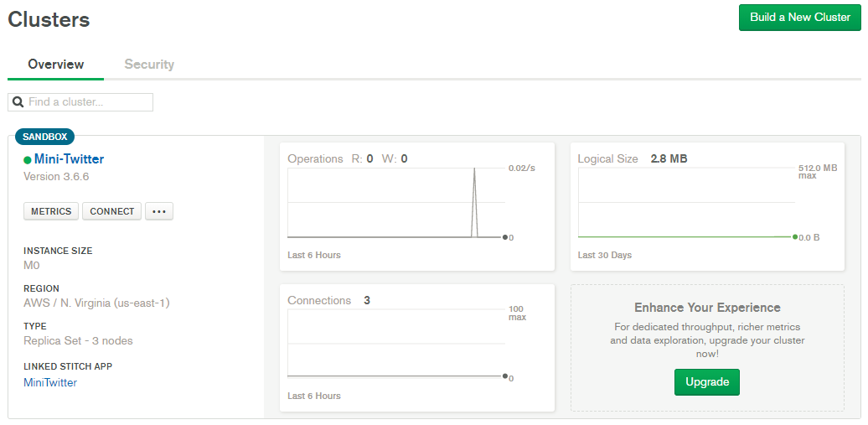This screenshot has height=425, width=868.
Task: Click the spike in Operations graph
Action: coord(474,202)
